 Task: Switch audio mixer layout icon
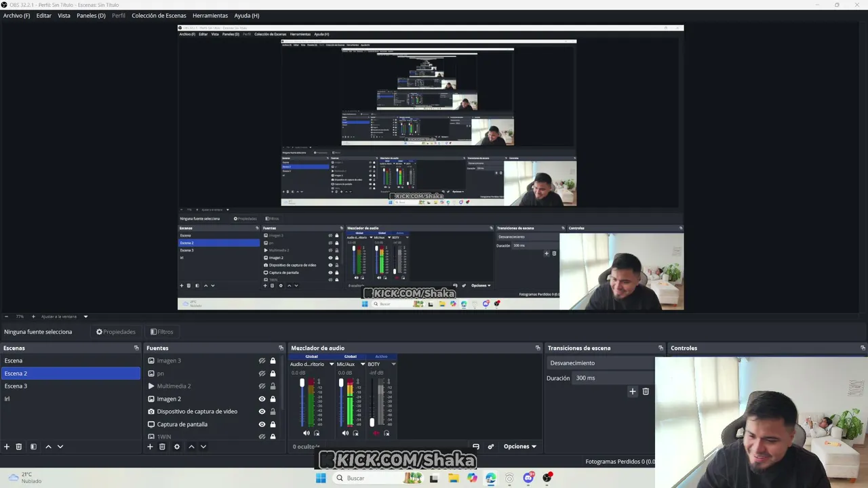click(476, 447)
